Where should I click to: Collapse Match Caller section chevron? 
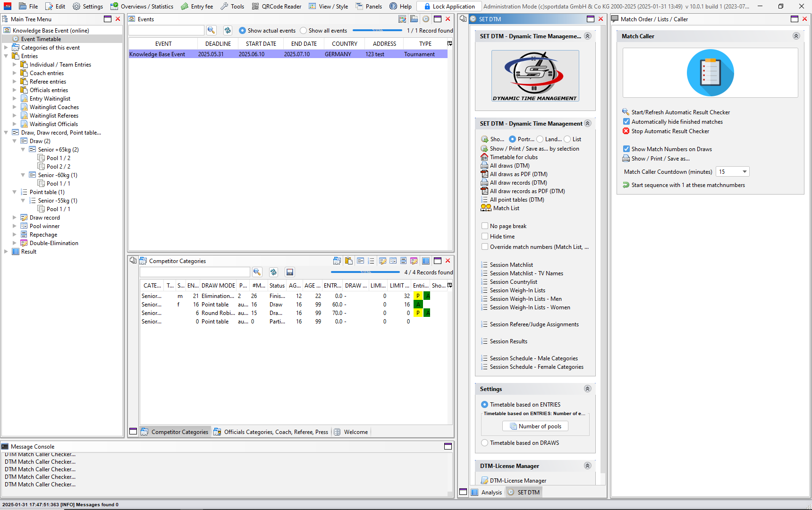coord(796,36)
